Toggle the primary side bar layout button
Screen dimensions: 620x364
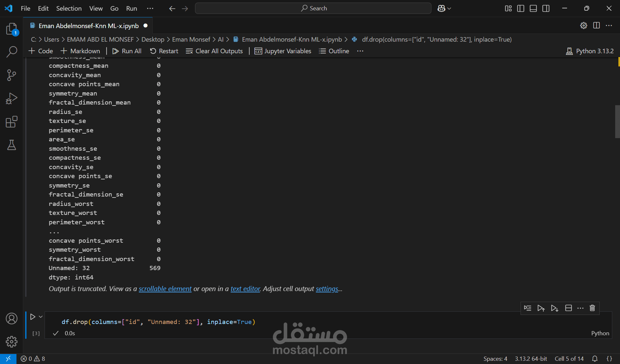point(521,8)
